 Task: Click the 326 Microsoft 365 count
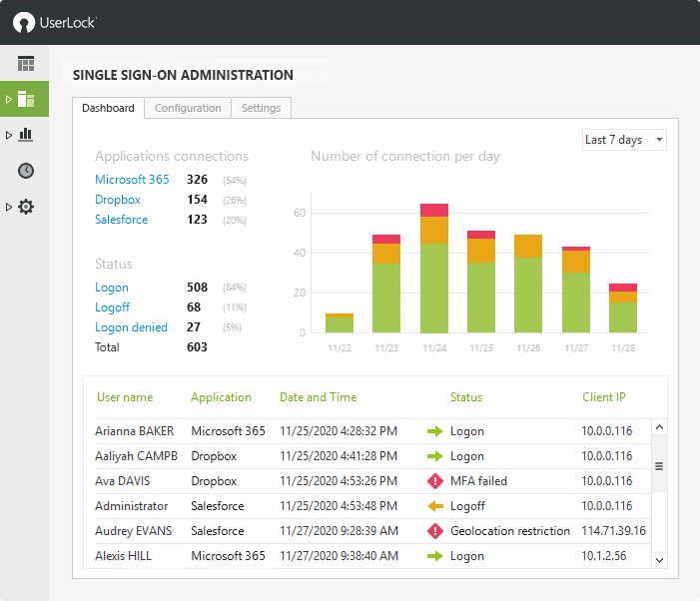tap(197, 180)
